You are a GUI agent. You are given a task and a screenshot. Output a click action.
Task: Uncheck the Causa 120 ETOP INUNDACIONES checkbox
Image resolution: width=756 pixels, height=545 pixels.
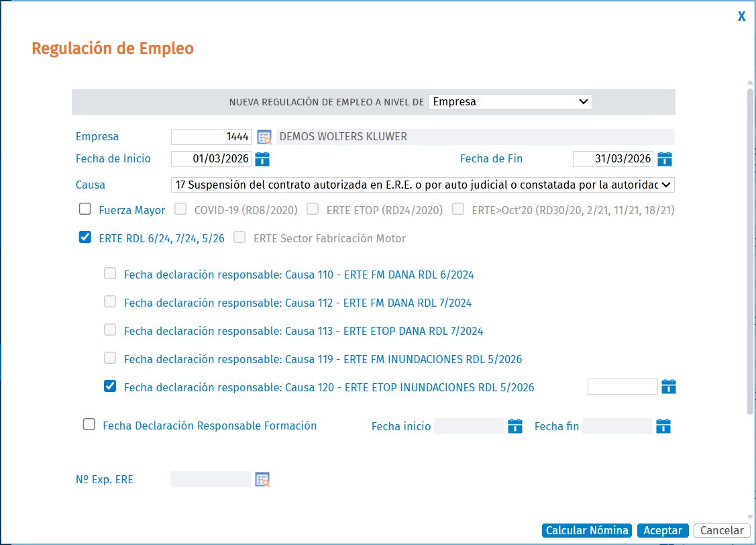(110, 386)
